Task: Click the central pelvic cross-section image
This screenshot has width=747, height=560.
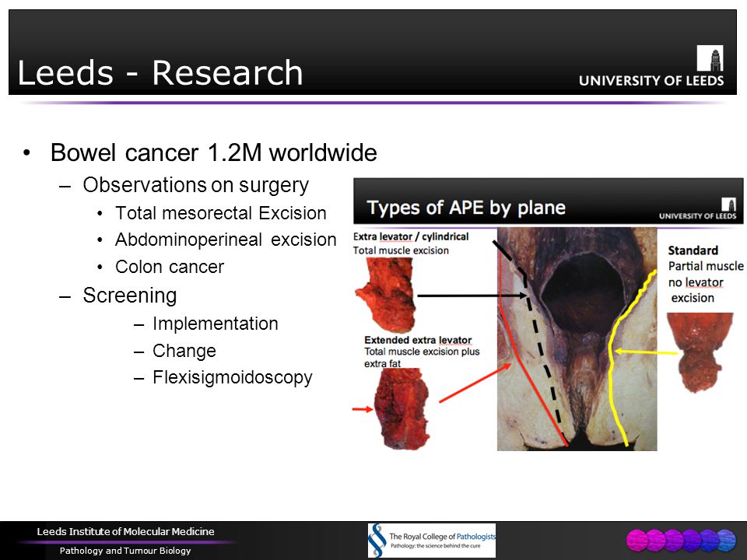Action: click(577, 339)
